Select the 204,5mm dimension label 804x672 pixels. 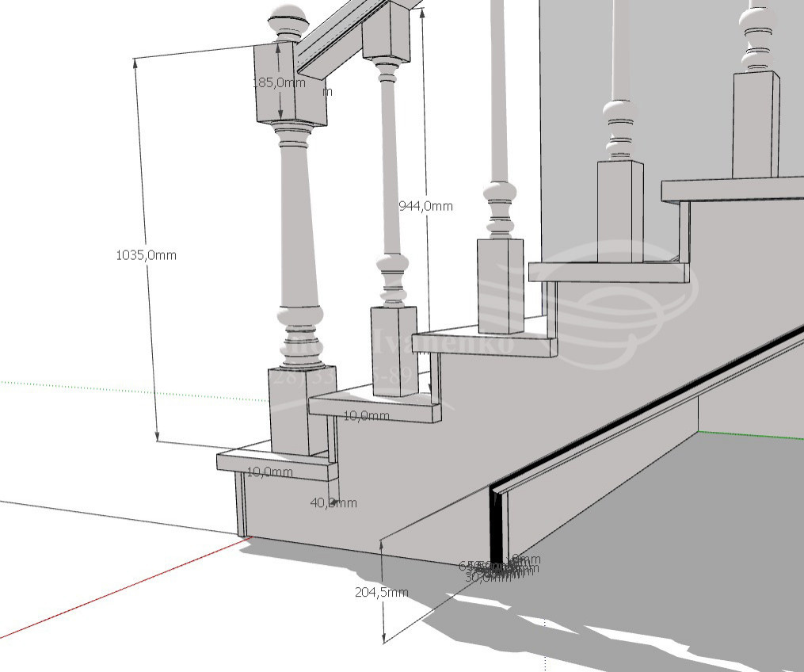click(x=382, y=593)
